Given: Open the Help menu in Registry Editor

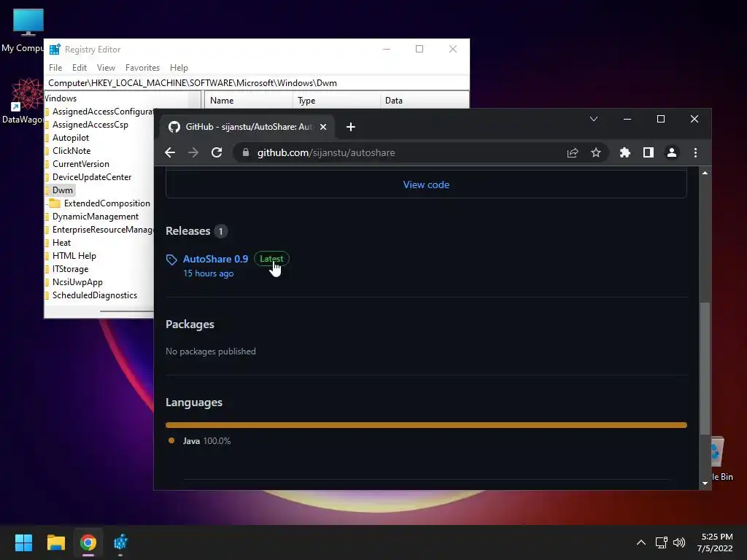Looking at the screenshot, I should point(179,68).
